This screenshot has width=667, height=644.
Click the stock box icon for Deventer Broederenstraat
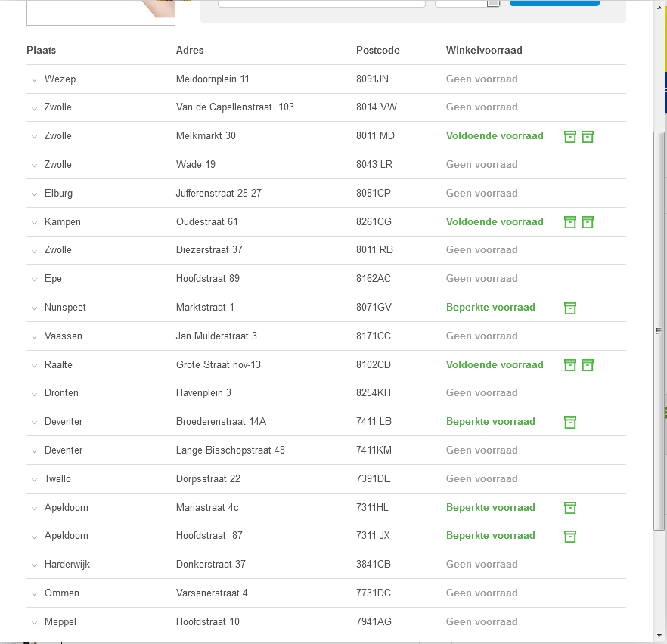570,422
